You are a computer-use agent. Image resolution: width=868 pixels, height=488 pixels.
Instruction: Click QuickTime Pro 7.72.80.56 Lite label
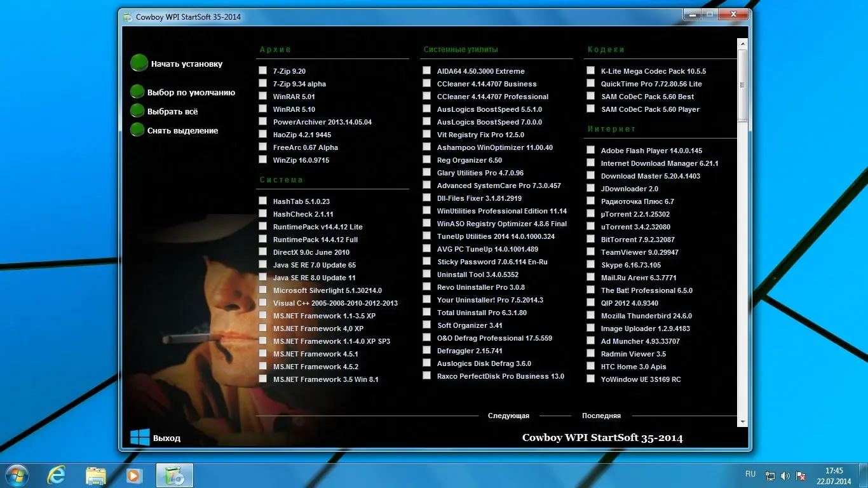[x=651, y=84]
